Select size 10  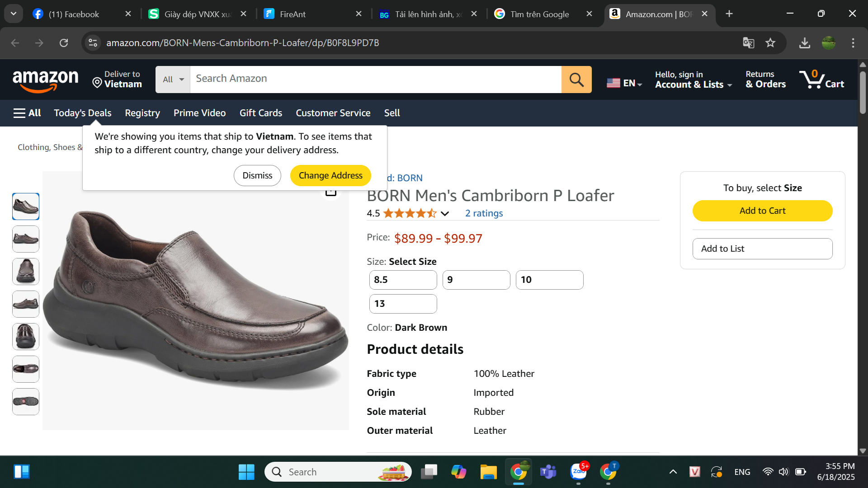click(x=549, y=280)
